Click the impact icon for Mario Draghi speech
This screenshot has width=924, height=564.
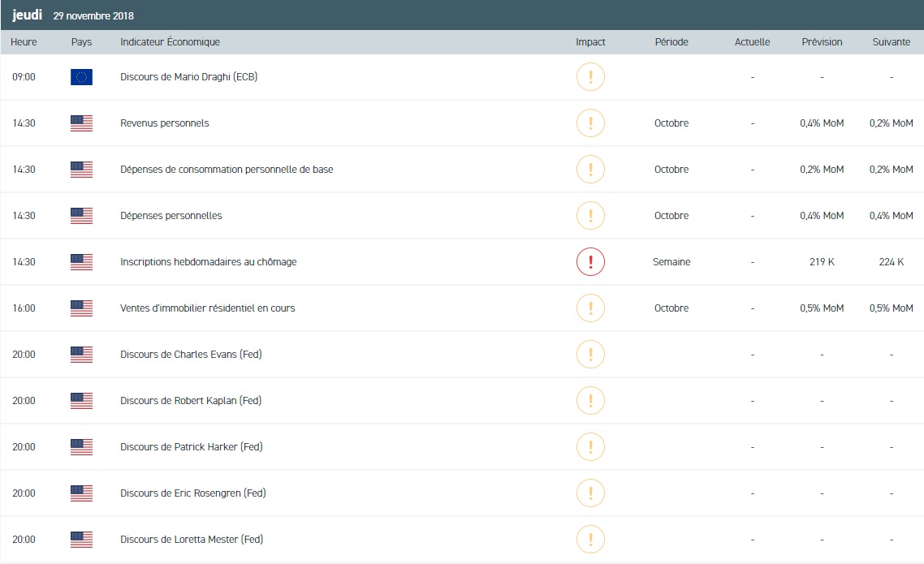[590, 77]
